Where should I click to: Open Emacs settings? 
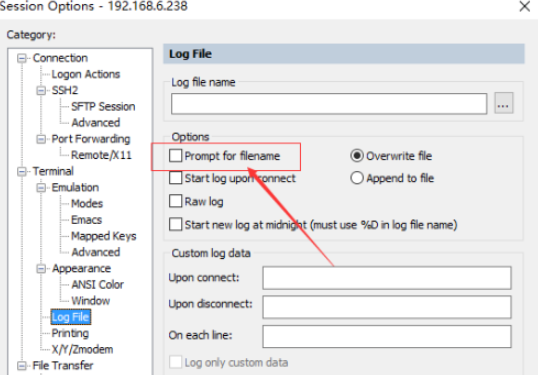tap(86, 220)
